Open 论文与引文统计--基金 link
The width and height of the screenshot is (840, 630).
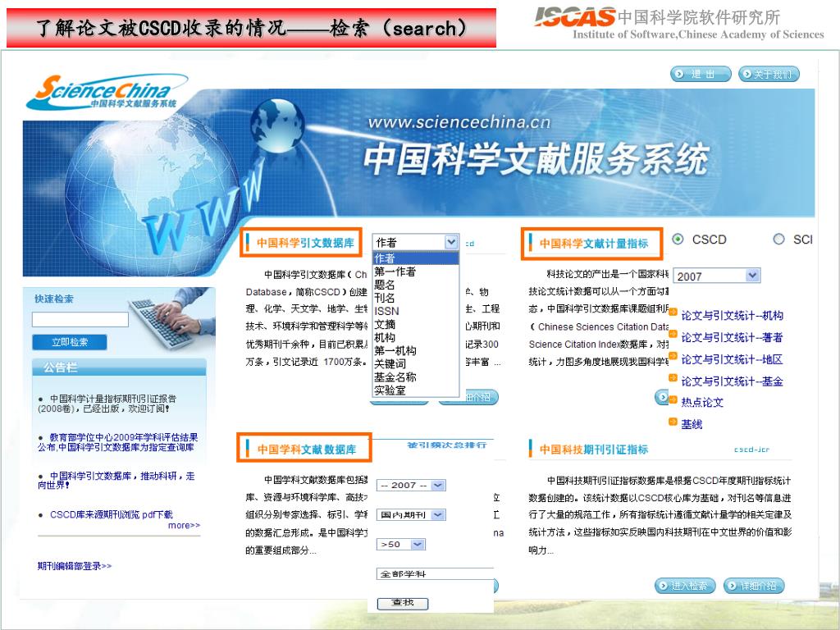point(732,381)
